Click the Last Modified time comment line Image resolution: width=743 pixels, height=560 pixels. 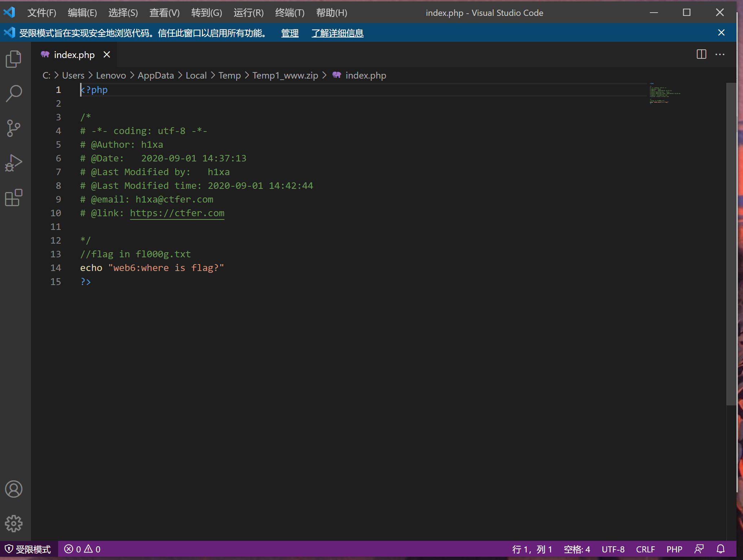coord(197,186)
